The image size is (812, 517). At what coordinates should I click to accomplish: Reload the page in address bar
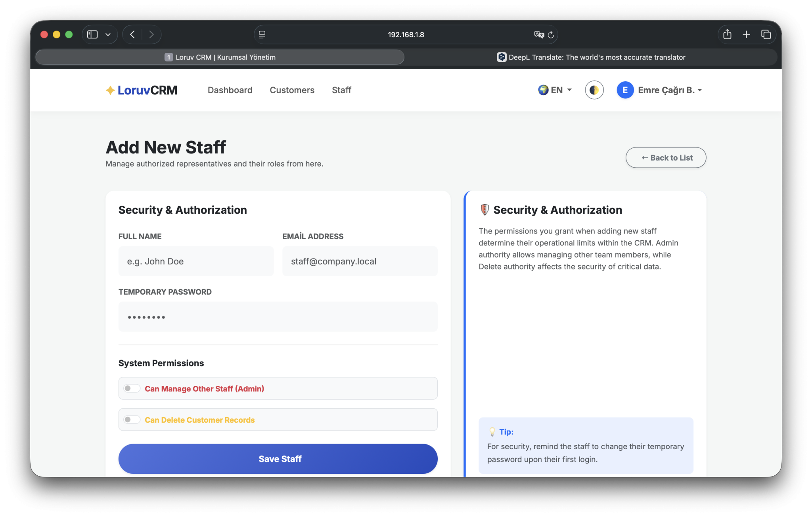point(551,35)
